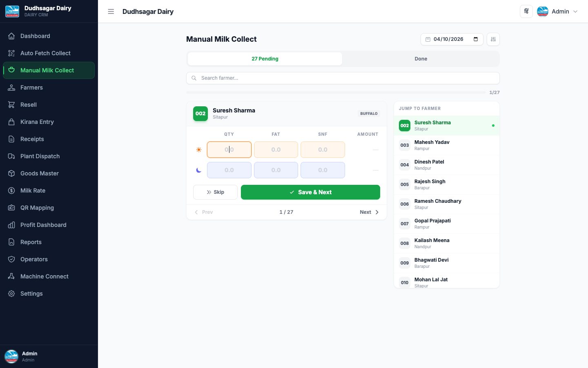Open the Resell cart icon
588x368 pixels.
point(11,105)
